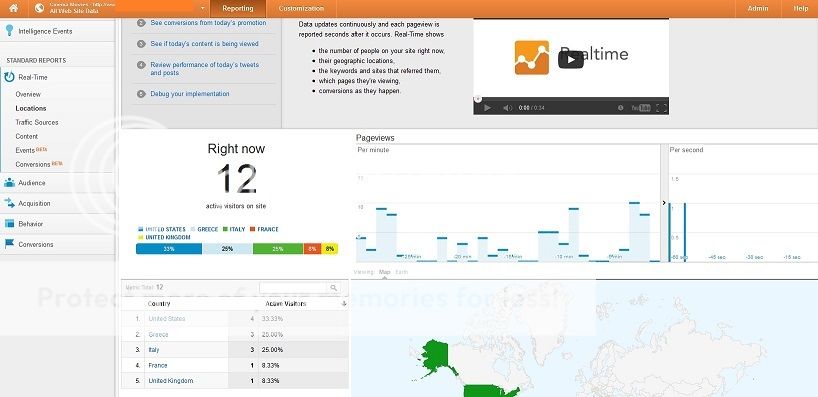Open Intelligence Events section
818x397 pixels.
[x=45, y=31]
